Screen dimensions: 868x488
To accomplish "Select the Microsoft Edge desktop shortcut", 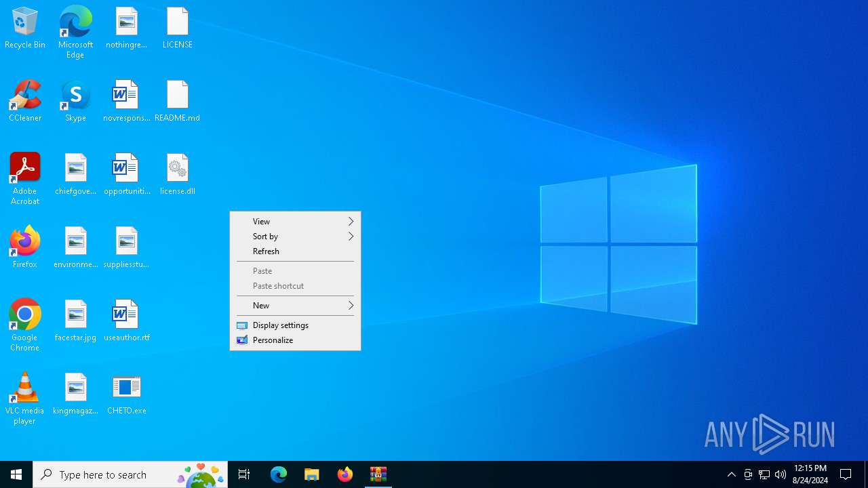I will pos(75,33).
